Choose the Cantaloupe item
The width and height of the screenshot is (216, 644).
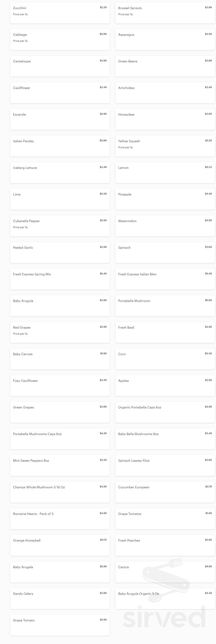(60, 66)
